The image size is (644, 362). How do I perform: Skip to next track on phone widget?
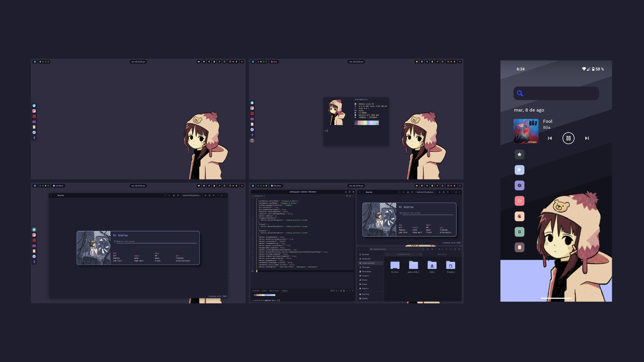coord(587,138)
